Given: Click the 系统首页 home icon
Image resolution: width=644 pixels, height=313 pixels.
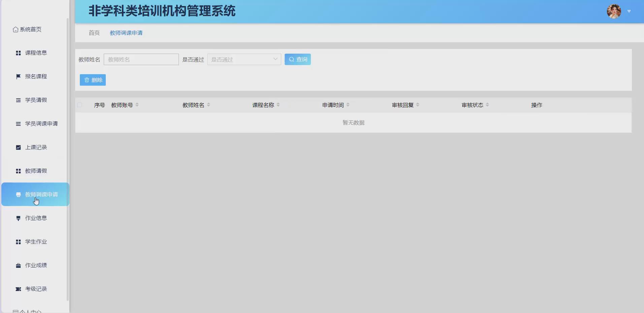Looking at the screenshot, I should (15, 29).
